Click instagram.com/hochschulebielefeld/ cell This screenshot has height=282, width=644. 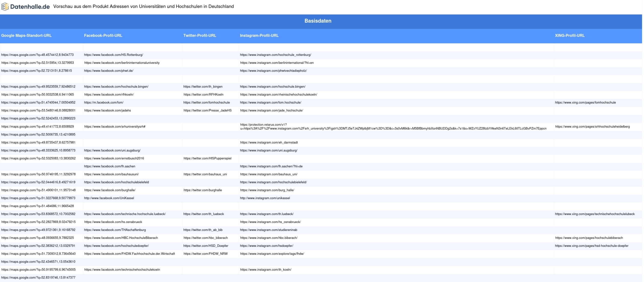pyautogui.click(x=273, y=182)
